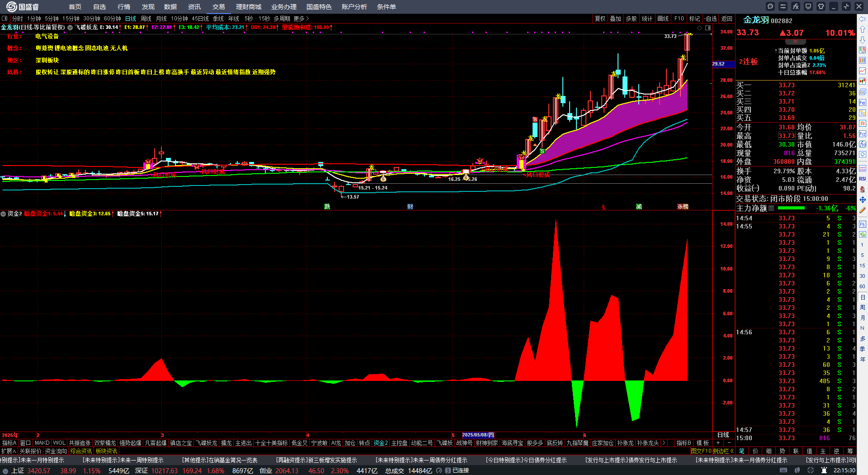The image size is (868, 475).
Task: Open the 交易 menu
Action: click(x=219, y=7)
